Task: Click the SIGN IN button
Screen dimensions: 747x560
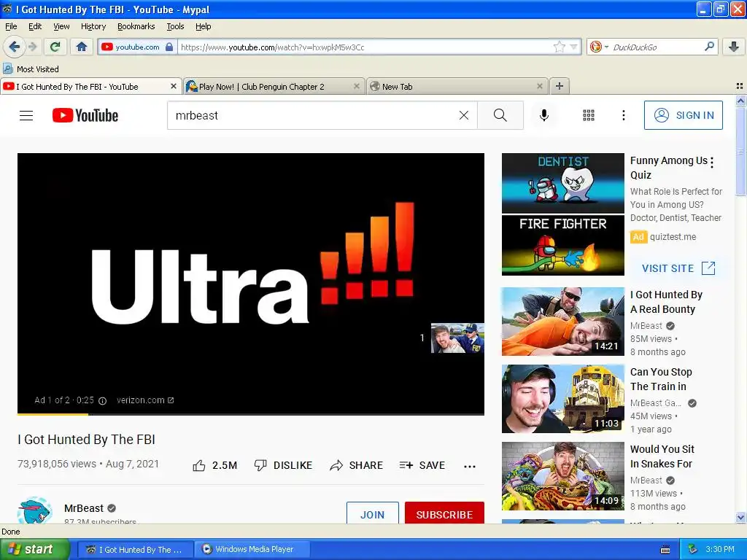Action: click(683, 115)
